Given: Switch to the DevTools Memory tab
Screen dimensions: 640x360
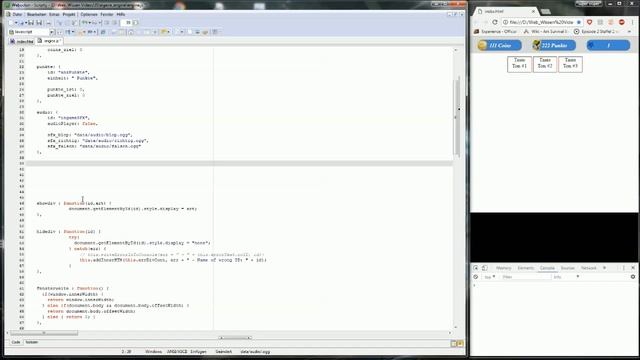Looking at the screenshot, I should click(503, 268).
